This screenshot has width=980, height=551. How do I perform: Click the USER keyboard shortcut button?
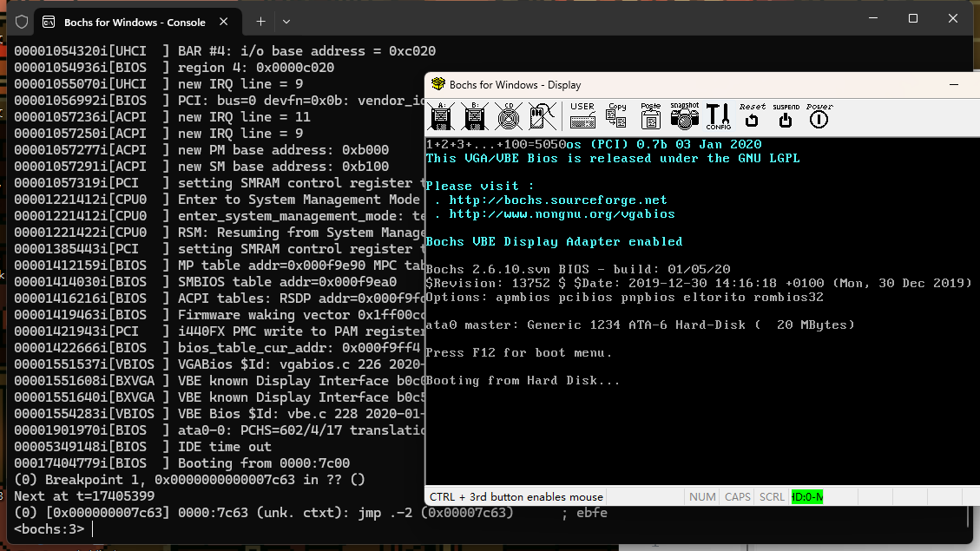point(582,116)
